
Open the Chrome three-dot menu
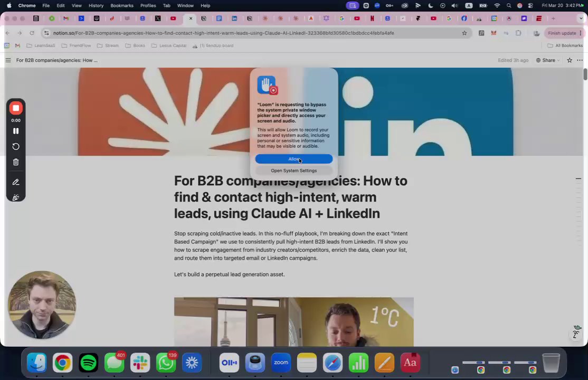coord(581,33)
